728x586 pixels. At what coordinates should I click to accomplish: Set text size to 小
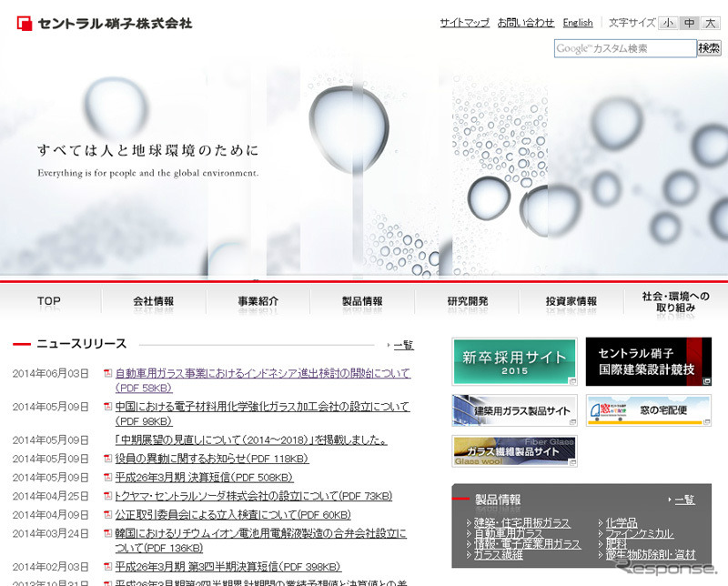click(667, 22)
